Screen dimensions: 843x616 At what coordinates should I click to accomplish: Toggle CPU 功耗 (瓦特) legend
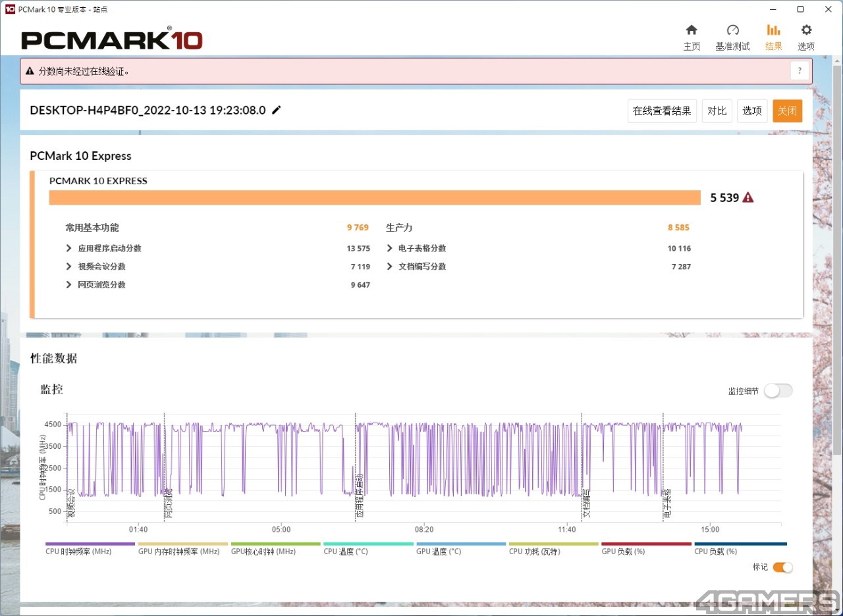pyautogui.click(x=554, y=549)
